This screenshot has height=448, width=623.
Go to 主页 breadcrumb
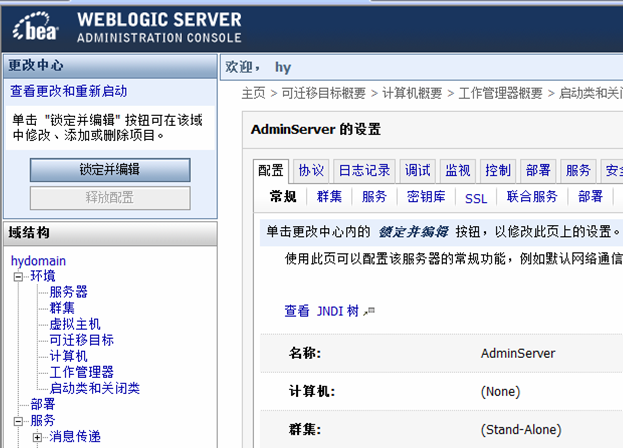(253, 93)
